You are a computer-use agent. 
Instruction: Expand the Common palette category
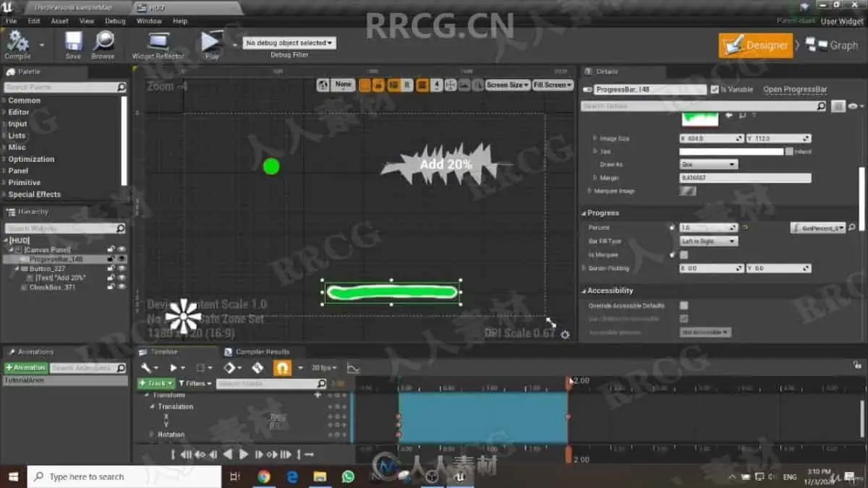pos(24,100)
